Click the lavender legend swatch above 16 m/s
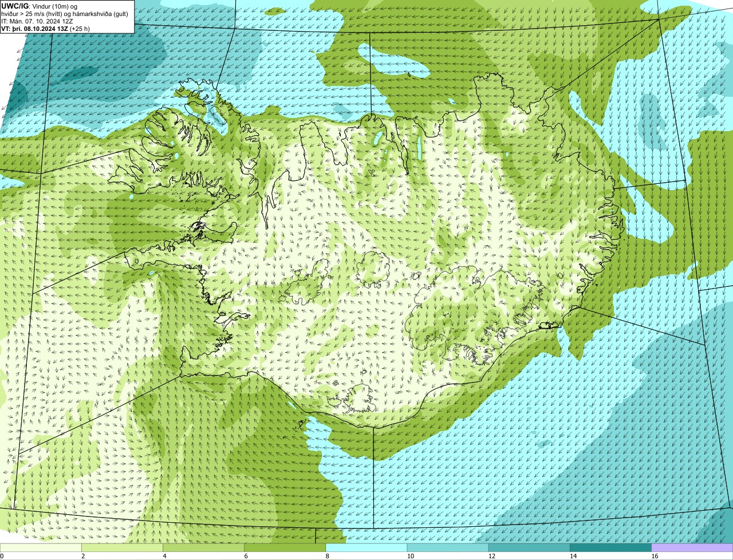Viewport: 733px width, 560px height. pyautogui.click(x=692, y=547)
